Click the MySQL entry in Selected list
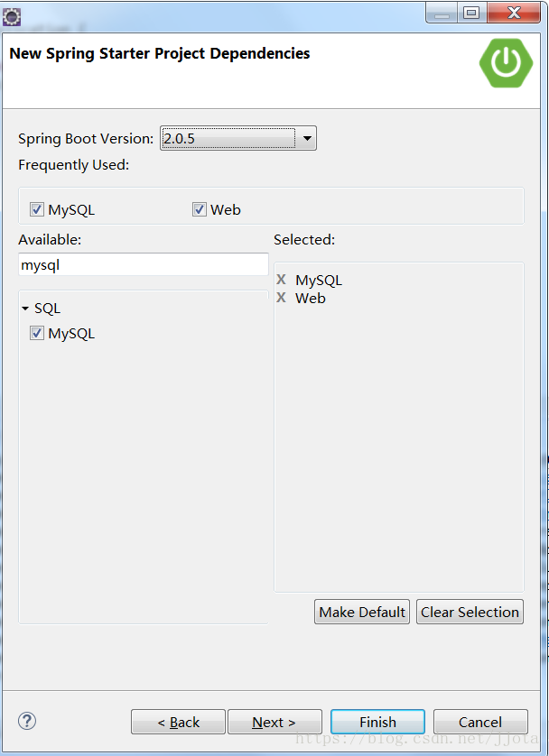The height and width of the screenshot is (756, 549). (319, 281)
